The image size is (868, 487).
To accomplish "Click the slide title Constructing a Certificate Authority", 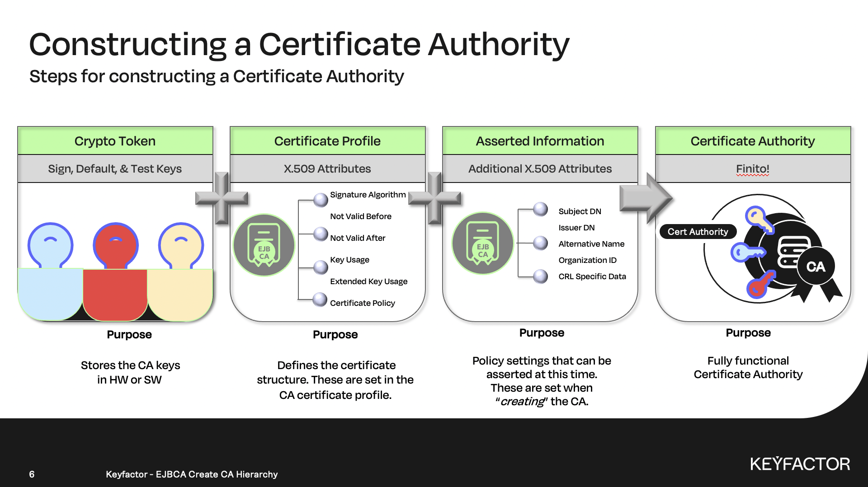I will pos(299,44).
